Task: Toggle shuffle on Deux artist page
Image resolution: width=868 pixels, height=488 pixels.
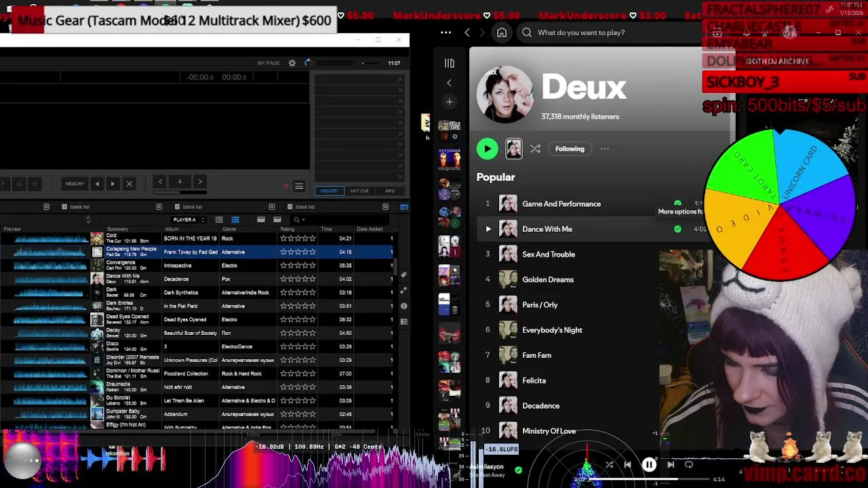Action: click(x=535, y=149)
